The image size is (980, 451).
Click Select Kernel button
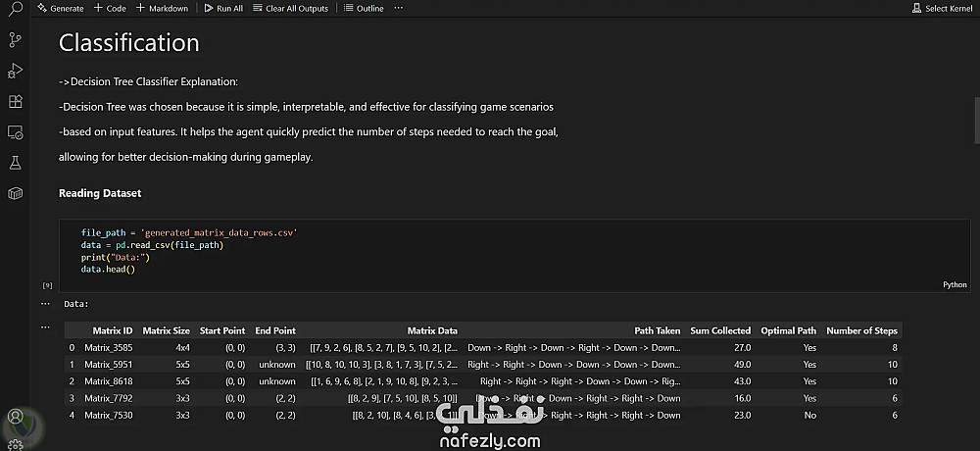point(943,8)
